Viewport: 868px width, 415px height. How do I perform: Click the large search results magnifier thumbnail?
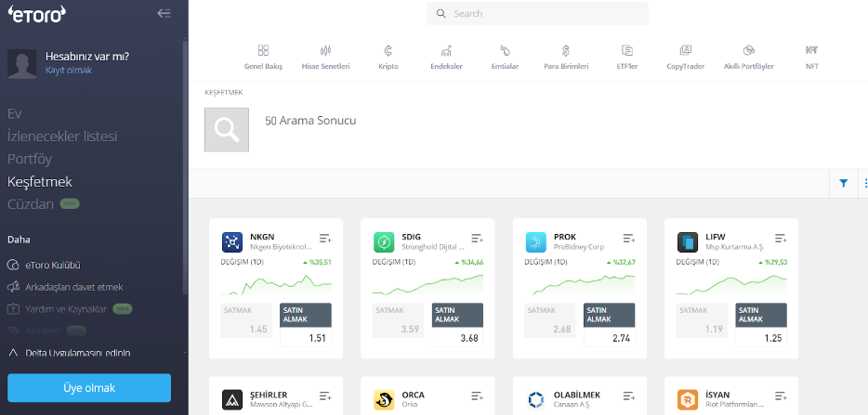click(x=227, y=130)
